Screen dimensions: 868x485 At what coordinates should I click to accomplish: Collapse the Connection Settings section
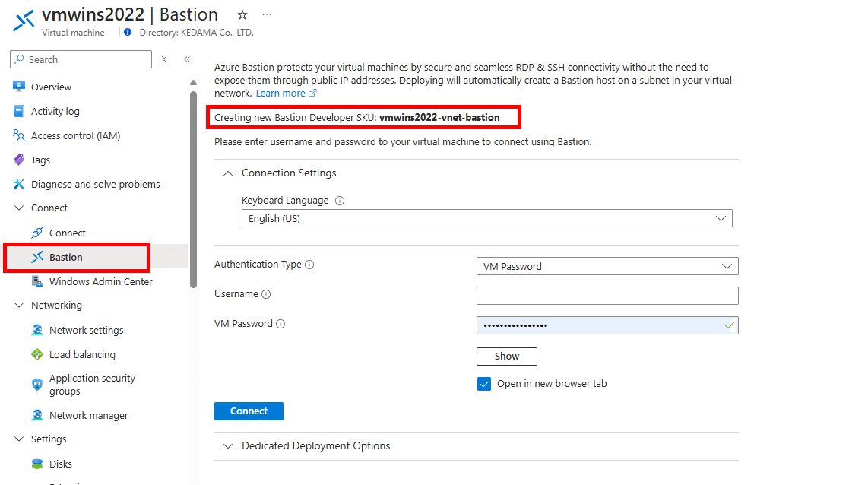(227, 173)
